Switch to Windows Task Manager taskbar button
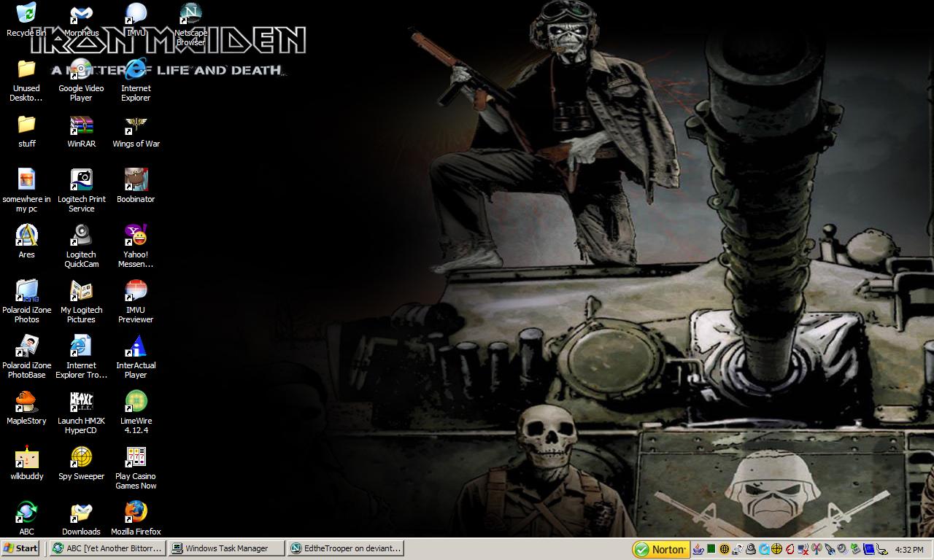The image size is (934, 560). tap(226, 548)
